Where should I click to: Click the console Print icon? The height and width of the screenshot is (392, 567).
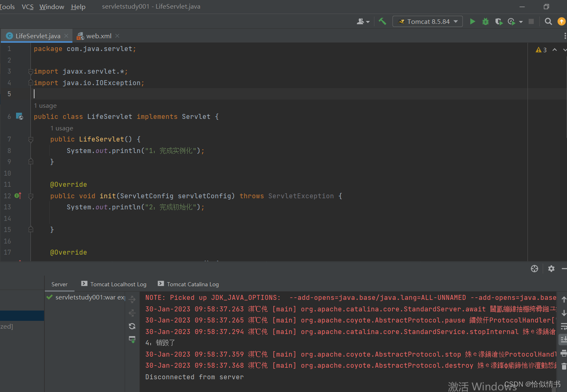[x=564, y=353]
